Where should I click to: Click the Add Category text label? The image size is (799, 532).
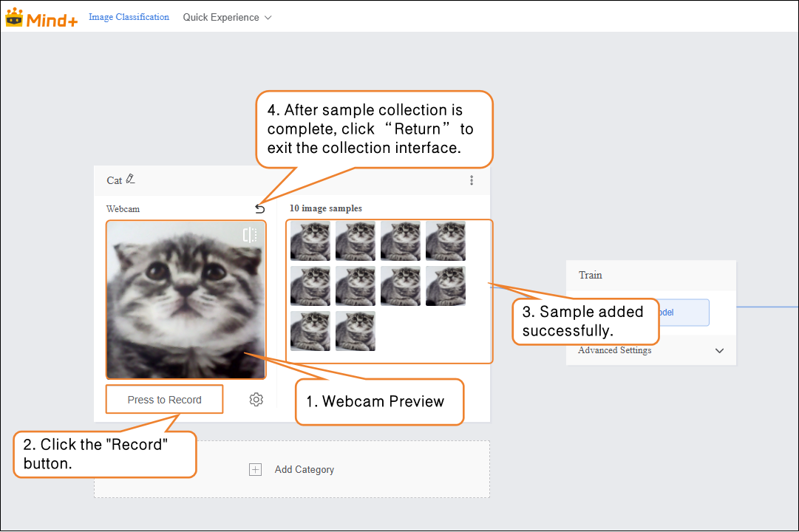(x=305, y=470)
